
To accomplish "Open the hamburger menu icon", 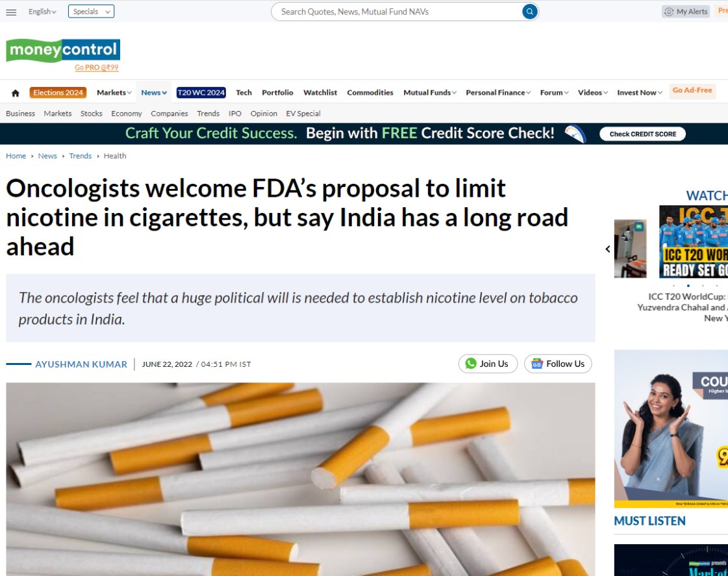I will pos(11,12).
